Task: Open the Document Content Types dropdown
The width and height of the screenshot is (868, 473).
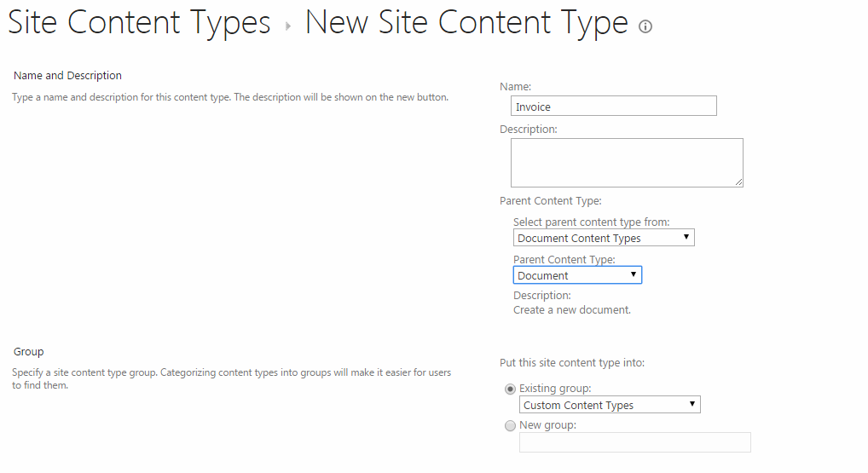Action: [x=604, y=238]
